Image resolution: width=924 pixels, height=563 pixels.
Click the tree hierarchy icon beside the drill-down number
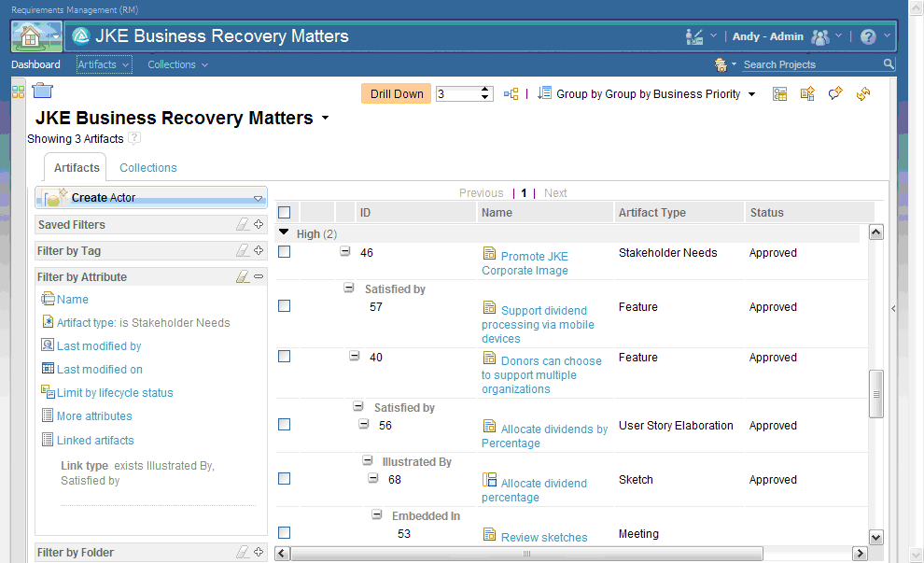click(511, 93)
